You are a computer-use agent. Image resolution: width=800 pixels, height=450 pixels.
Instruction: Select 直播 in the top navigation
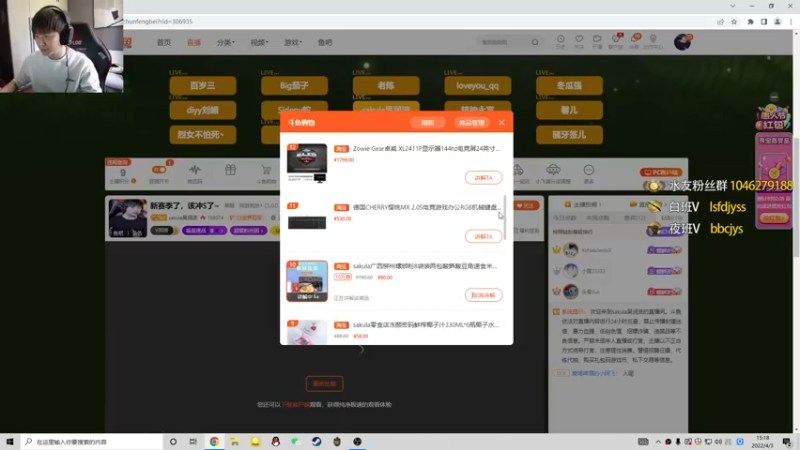point(194,42)
